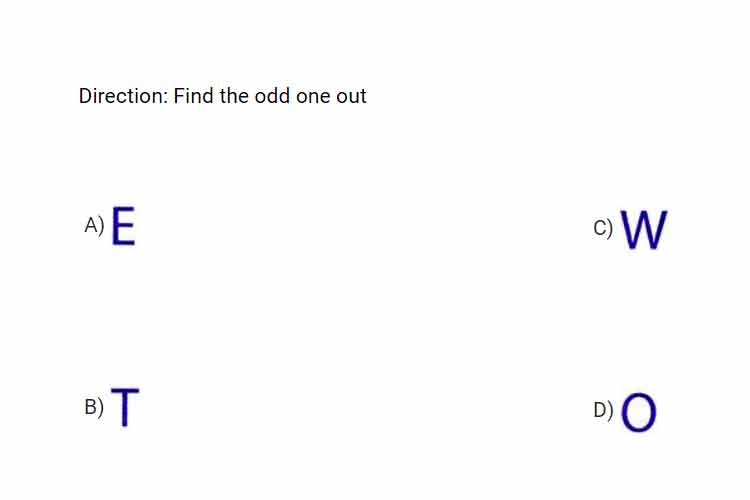
Task: Click the blue letter T
Action: [125, 407]
